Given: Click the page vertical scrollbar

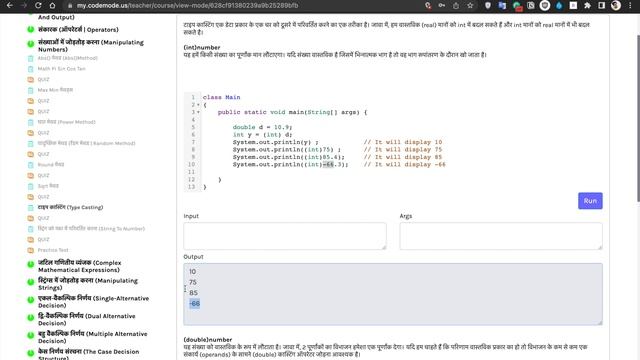Looking at the screenshot, I should [637, 118].
